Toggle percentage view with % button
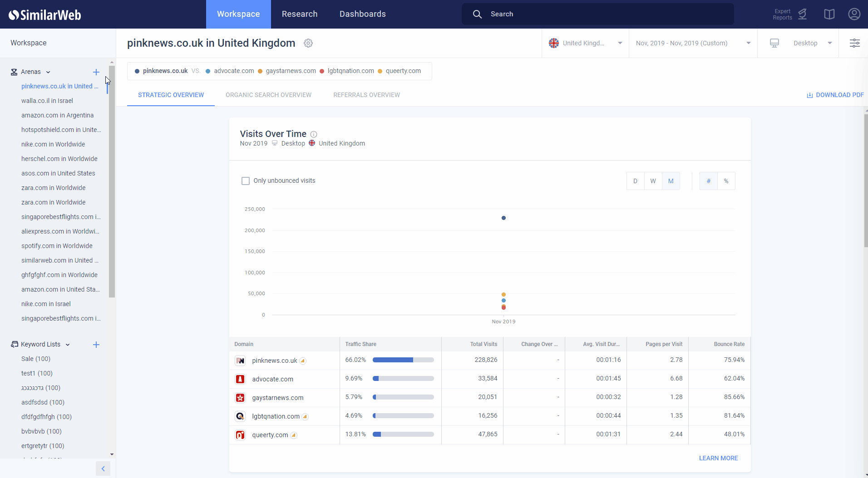 point(725,180)
